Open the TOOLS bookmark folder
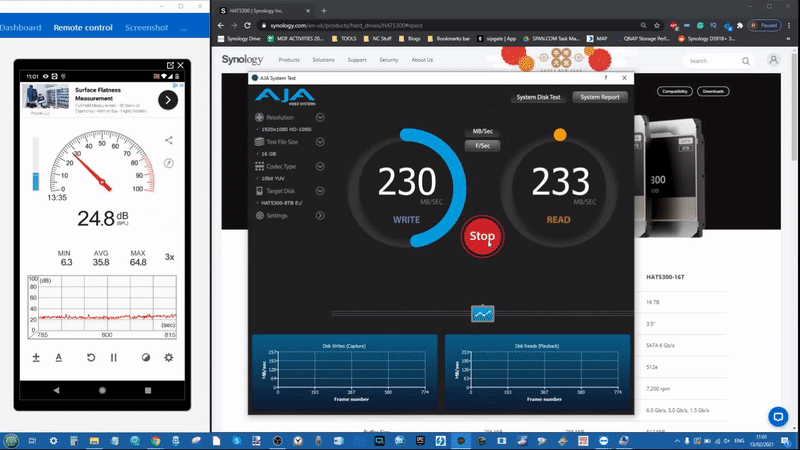800x450 pixels. 344,39
